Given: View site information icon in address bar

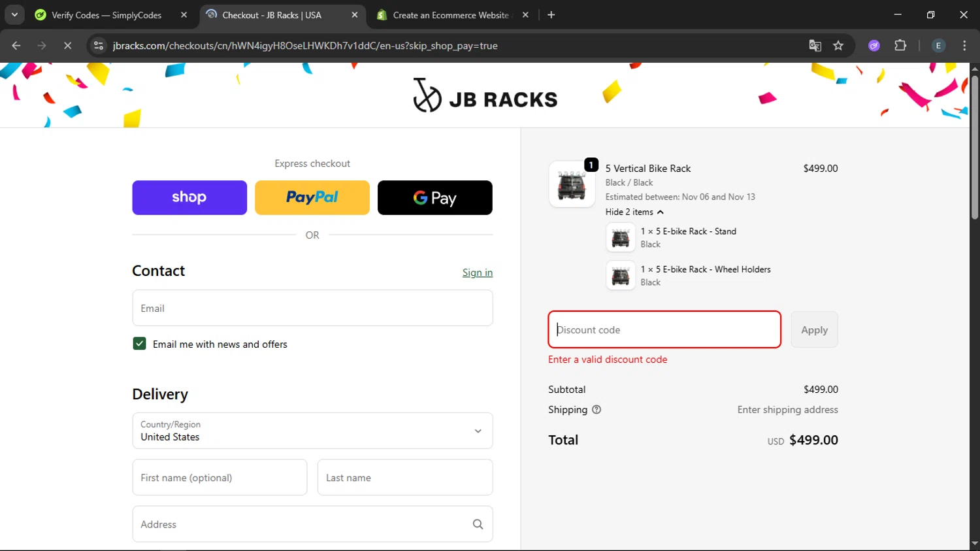Looking at the screenshot, I should click(x=99, y=46).
